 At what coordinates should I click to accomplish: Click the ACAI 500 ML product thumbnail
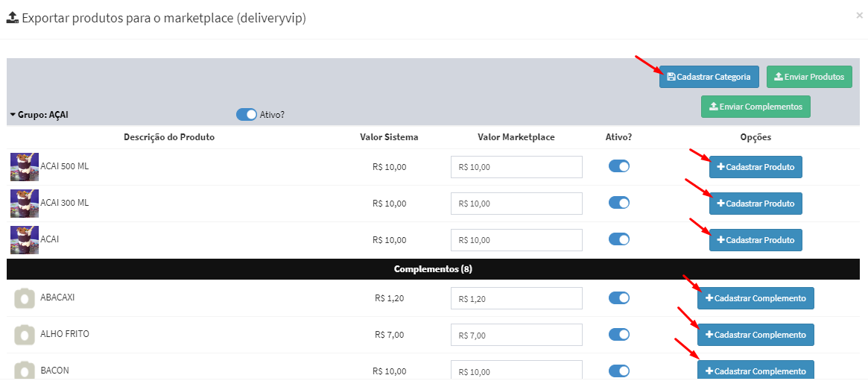[x=25, y=167]
